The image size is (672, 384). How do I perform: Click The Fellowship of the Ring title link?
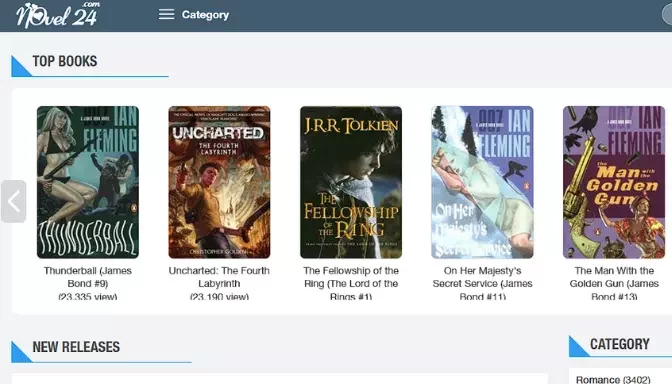(x=351, y=283)
